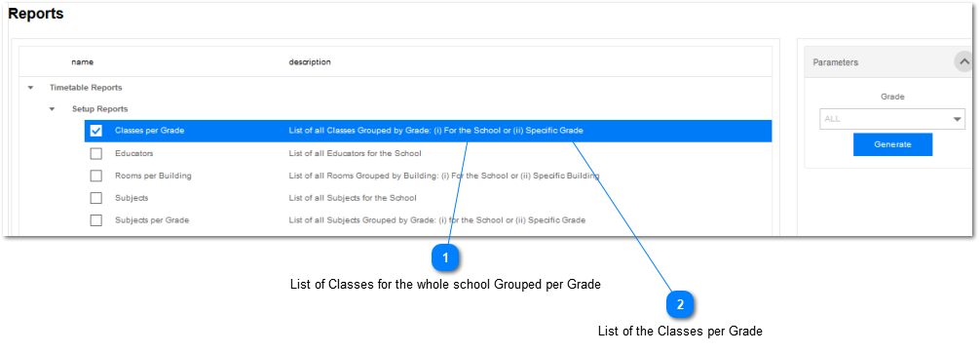The image size is (980, 354).
Task: Click the Rooms Grouped by Building description
Action: click(x=444, y=176)
